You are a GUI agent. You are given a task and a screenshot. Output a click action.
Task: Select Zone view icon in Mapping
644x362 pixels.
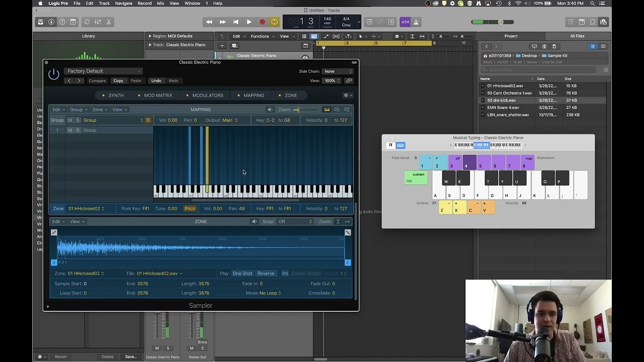tap(347, 110)
